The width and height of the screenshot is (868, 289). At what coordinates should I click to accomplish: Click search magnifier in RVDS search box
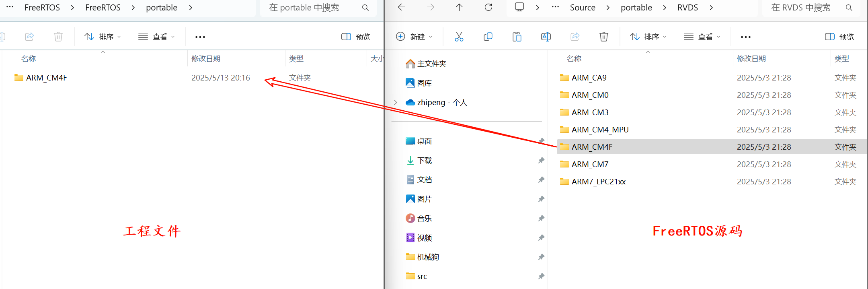[x=849, y=8]
